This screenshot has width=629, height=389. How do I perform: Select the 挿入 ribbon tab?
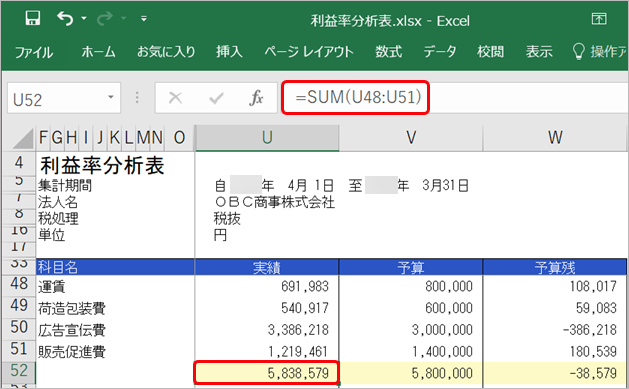[x=229, y=52]
